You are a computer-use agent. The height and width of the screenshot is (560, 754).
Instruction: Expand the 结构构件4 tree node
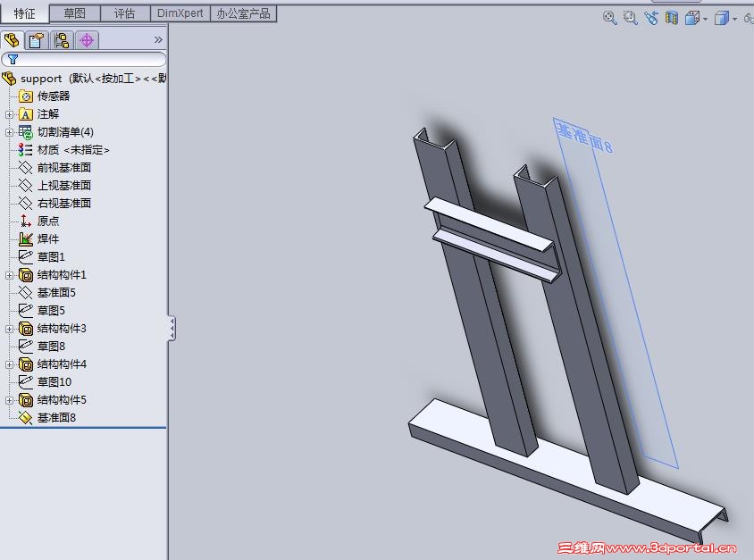(9, 364)
